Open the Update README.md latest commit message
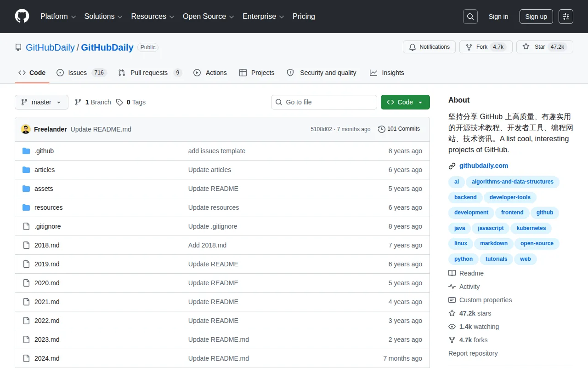 pos(101,129)
